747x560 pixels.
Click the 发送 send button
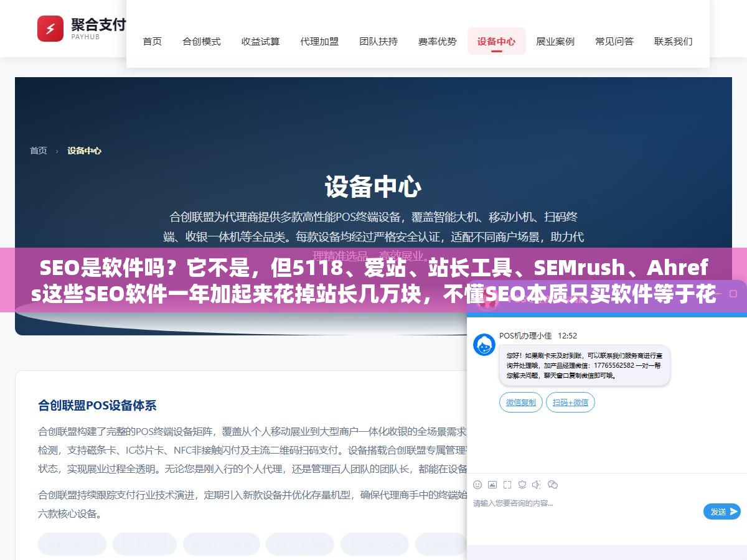tap(722, 511)
